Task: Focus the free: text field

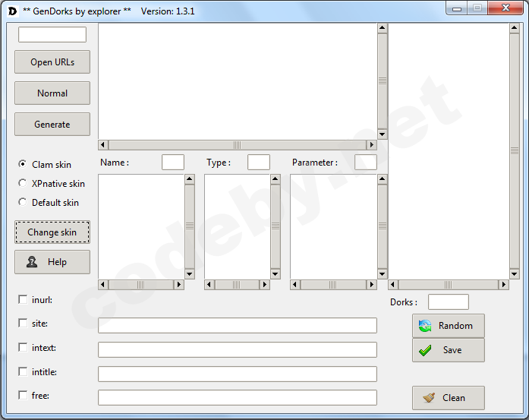Action: pyautogui.click(x=238, y=398)
